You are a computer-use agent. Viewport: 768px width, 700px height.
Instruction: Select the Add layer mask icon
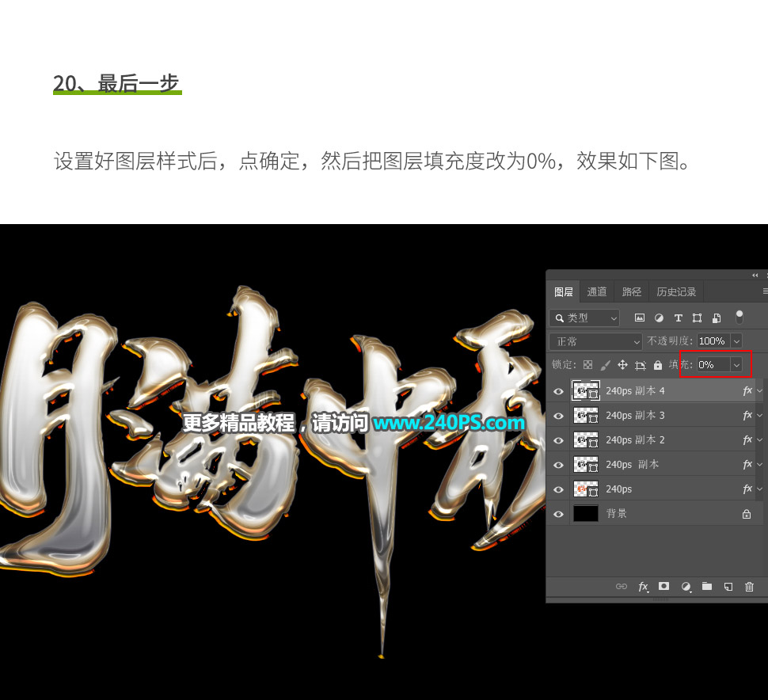point(664,587)
